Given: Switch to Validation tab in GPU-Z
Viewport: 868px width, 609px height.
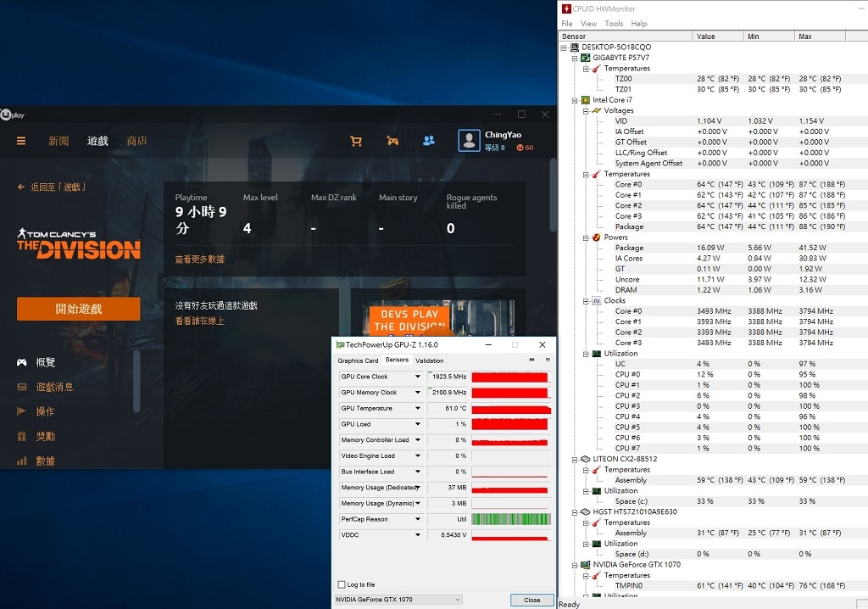Looking at the screenshot, I should 430,360.
